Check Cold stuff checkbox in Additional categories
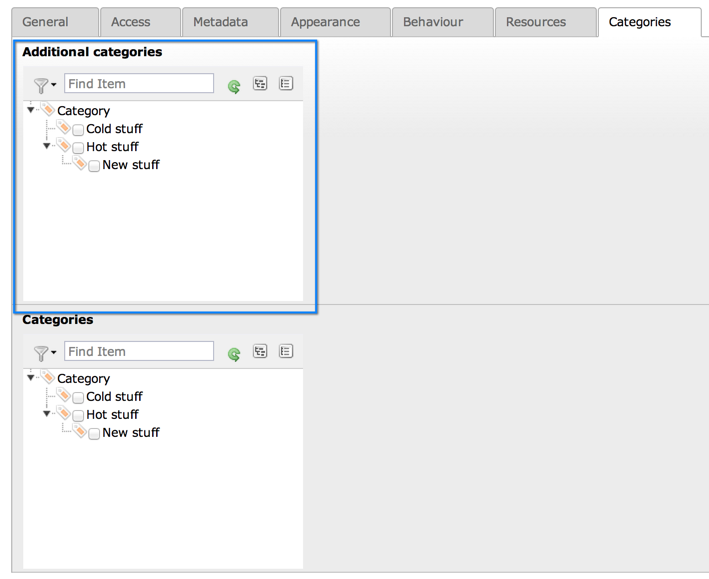Image resolution: width=709 pixels, height=579 pixels. pos(78,130)
